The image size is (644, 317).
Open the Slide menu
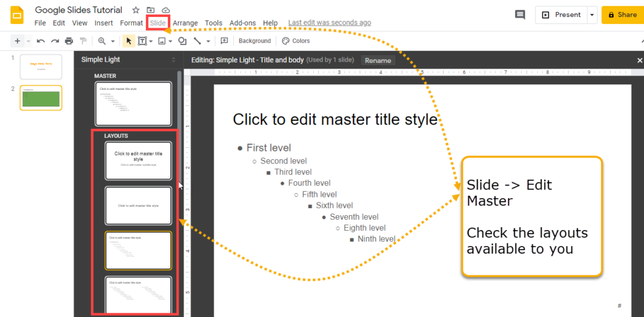(x=158, y=23)
